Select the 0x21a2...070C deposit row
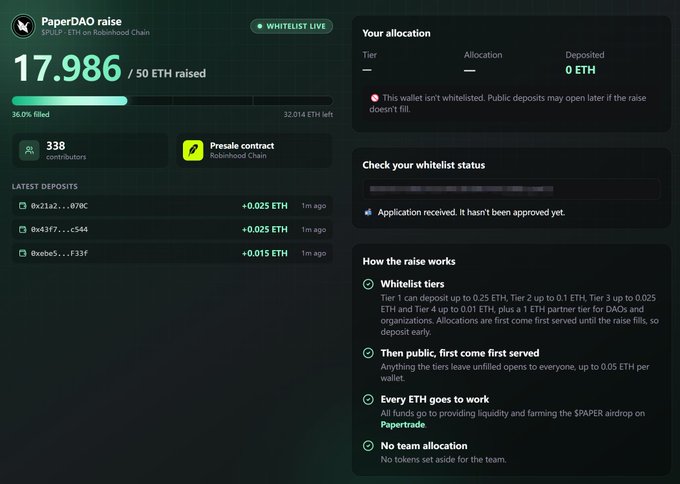The image size is (680, 484). pos(173,206)
